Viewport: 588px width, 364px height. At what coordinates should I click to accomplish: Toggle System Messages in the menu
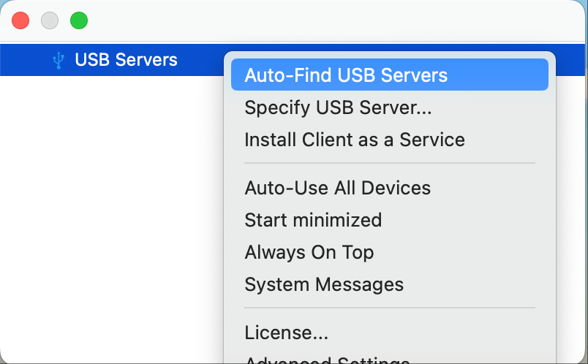pyautogui.click(x=323, y=284)
